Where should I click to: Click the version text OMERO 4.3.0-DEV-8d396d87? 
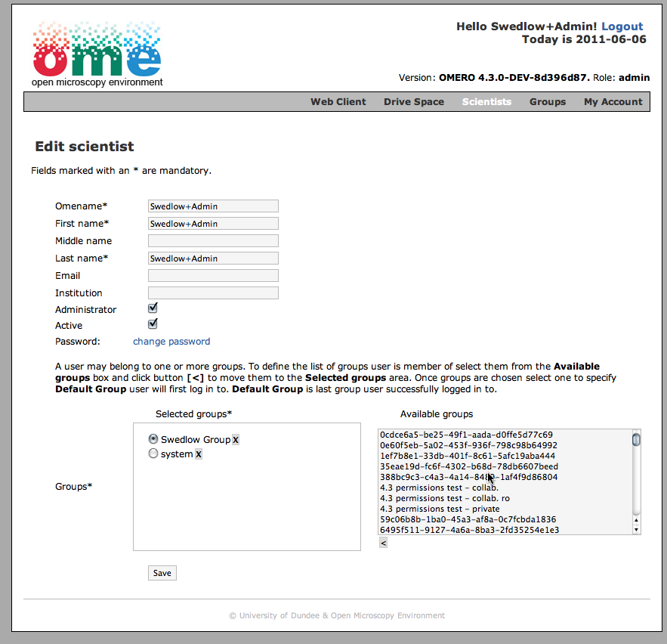pyautogui.click(x=514, y=77)
